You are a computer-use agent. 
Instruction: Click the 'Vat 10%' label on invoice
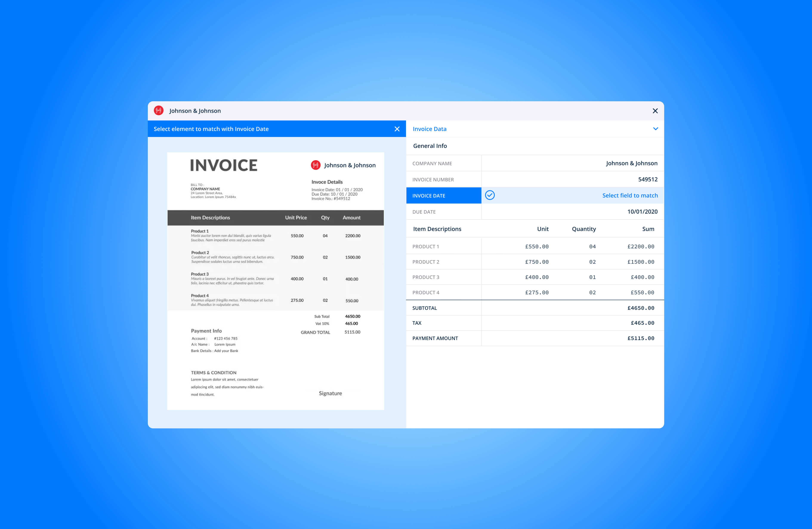322,324
